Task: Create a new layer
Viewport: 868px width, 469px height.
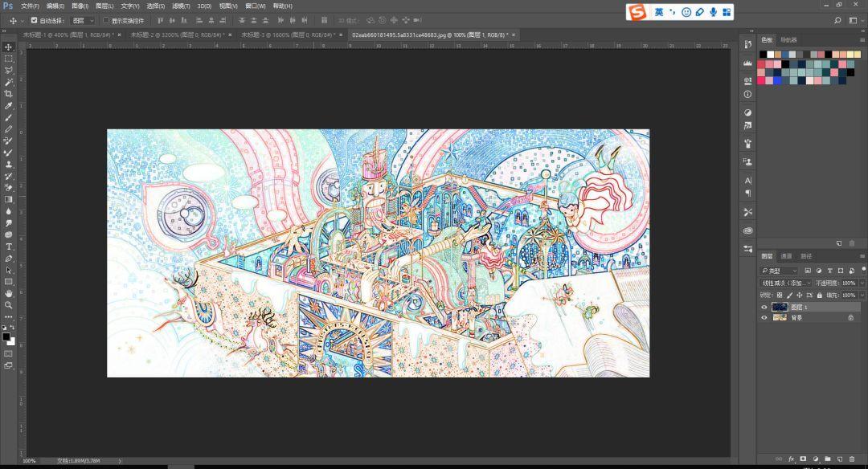Action: point(840,459)
